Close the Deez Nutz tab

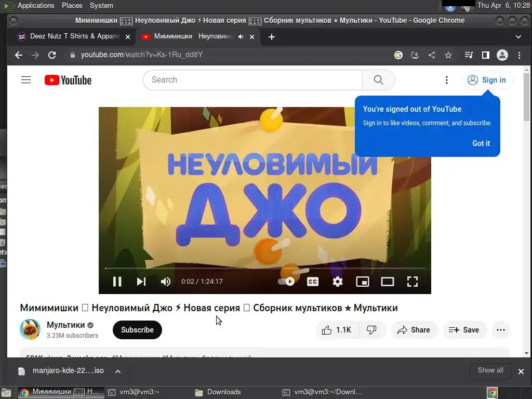128,37
